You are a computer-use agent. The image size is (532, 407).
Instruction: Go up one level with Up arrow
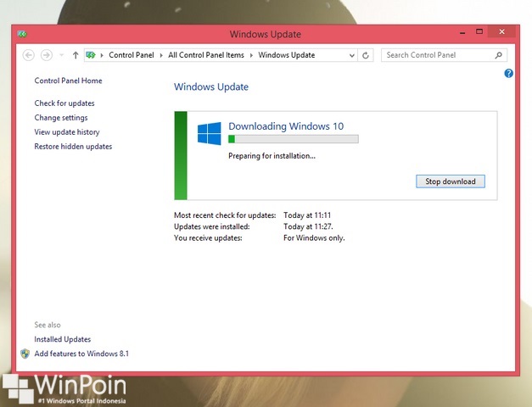[76, 55]
